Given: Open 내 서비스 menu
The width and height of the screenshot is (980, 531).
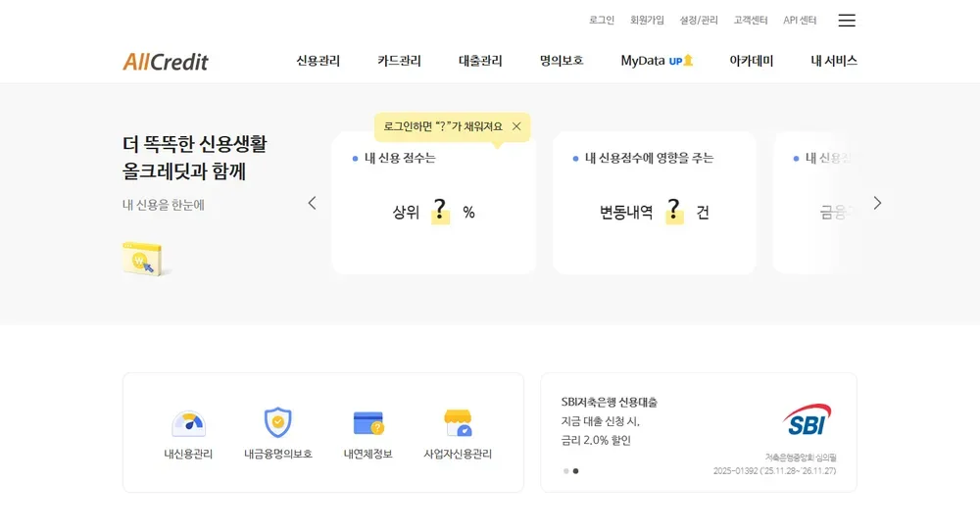Looking at the screenshot, I should click(834, 61).
